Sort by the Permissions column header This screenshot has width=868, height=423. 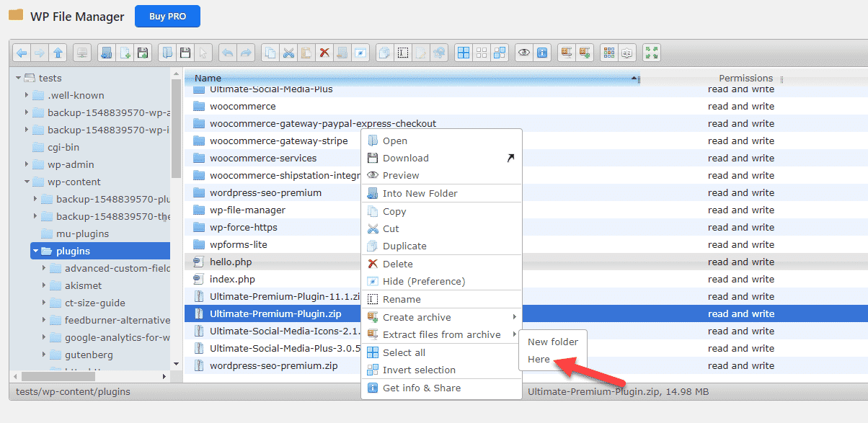click(x=745, y=78)
